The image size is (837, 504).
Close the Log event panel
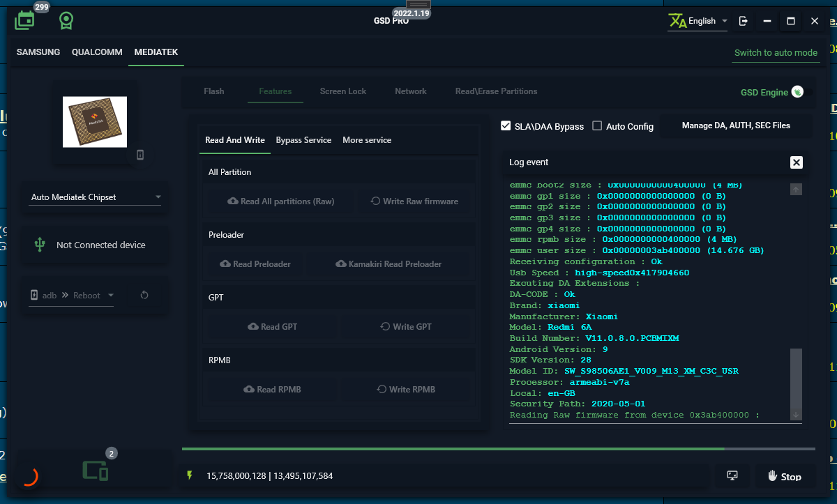[797, 162]
